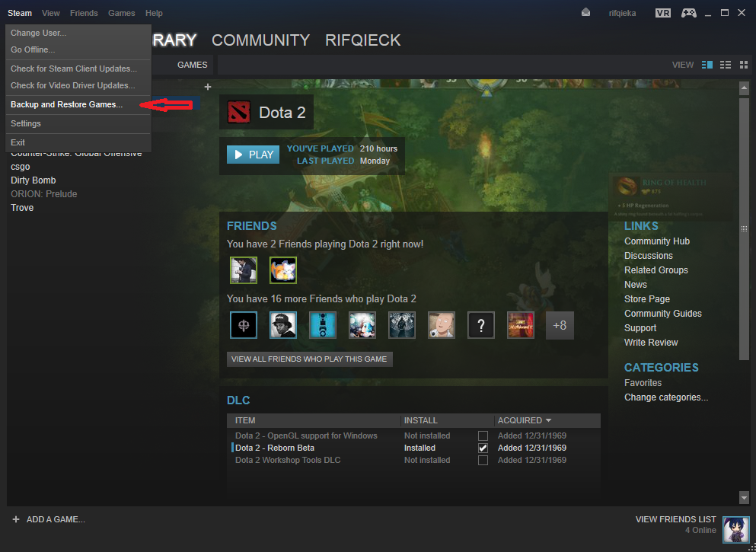756x552 pixels.
Task: Click the scrollbar down arrow
Action: [x=744, y=497]
